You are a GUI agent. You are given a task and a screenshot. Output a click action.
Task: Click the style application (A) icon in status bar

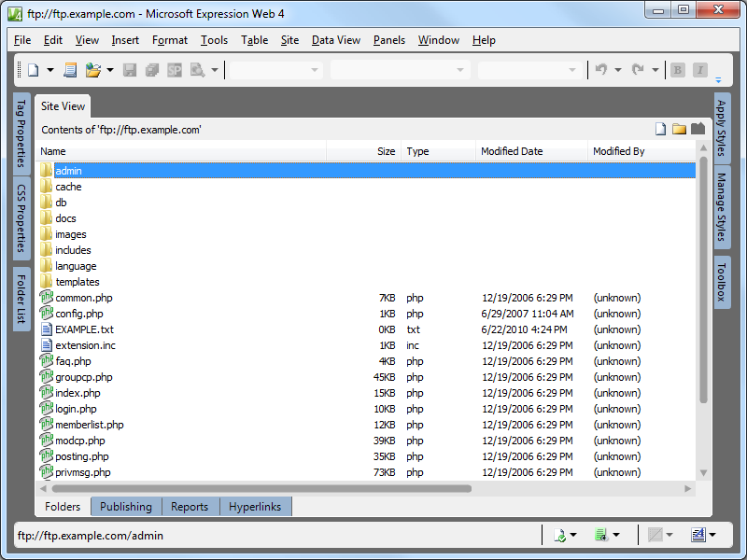(x=698, y=535)
